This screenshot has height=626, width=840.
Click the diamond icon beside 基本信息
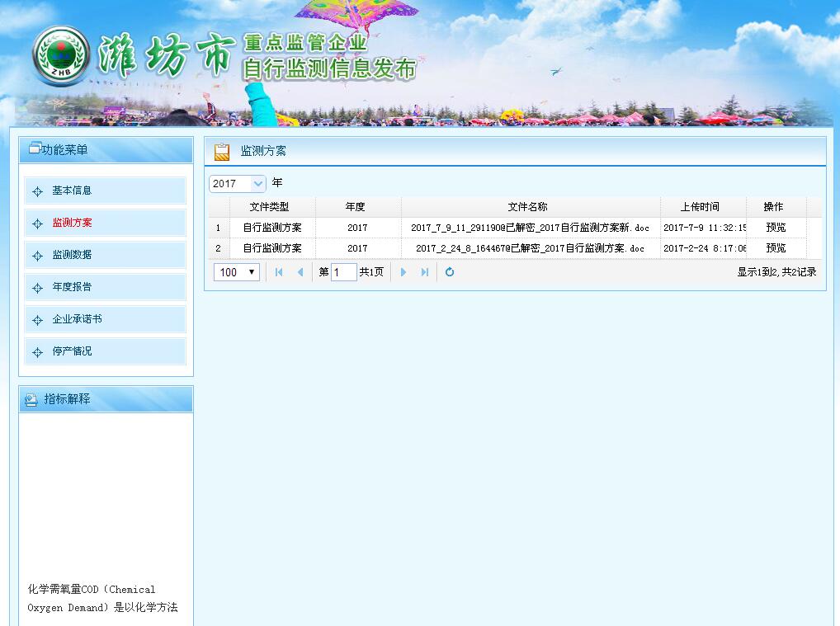(x=37, y=191)
